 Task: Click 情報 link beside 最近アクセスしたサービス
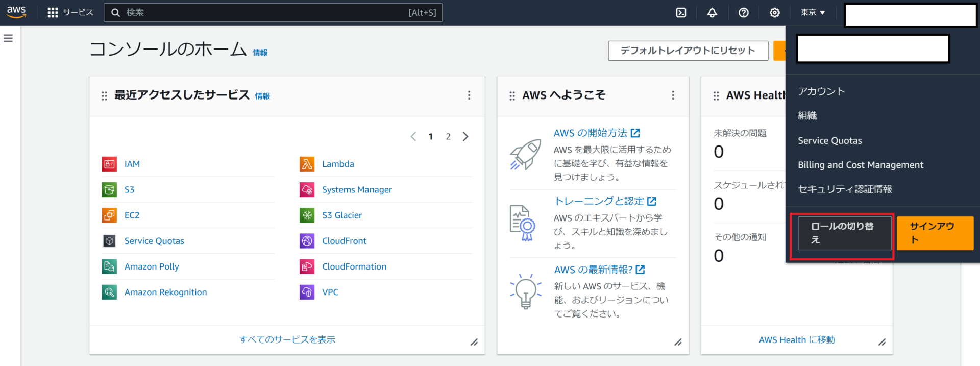[x=262, y=96]
